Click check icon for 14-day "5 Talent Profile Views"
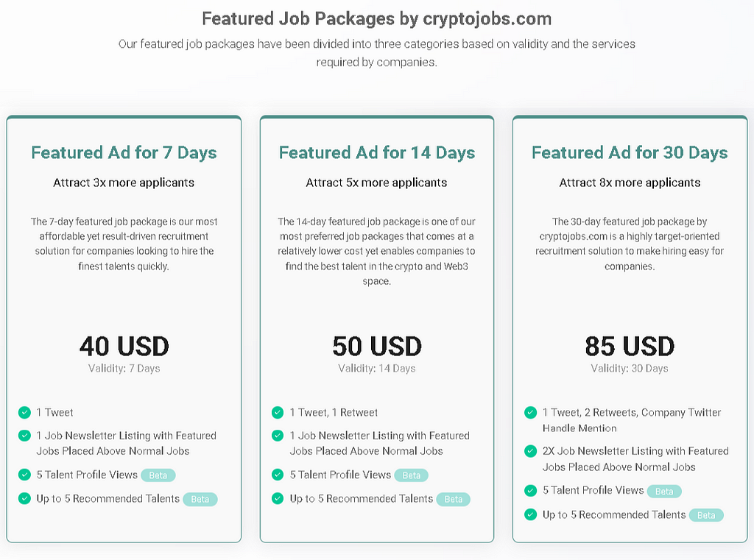754x560 pixels. (x=278, y=475)
